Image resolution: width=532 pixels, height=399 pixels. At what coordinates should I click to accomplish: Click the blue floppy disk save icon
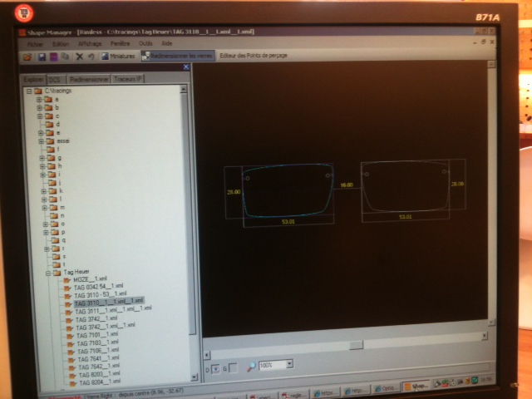click(x=42, y=57)
